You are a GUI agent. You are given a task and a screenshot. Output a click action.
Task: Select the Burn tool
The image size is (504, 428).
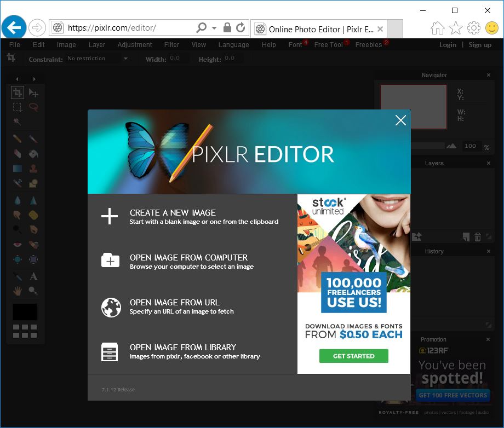[33, 229]
